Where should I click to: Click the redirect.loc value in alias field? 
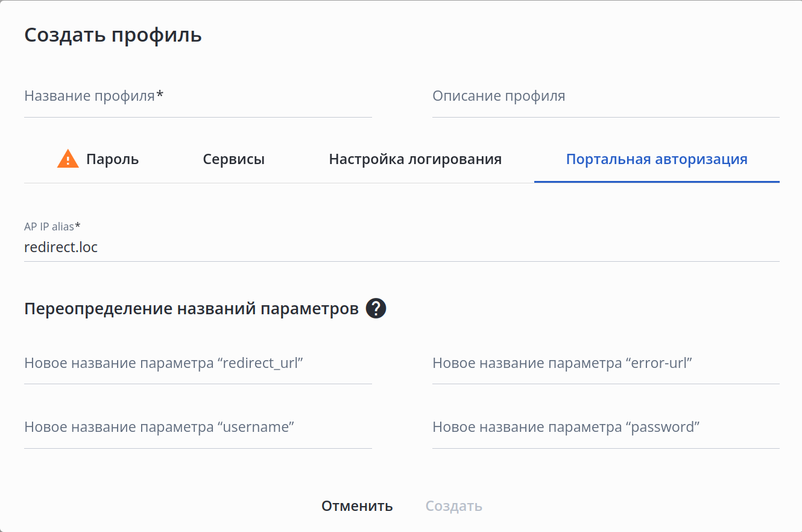tap(61, 247)
